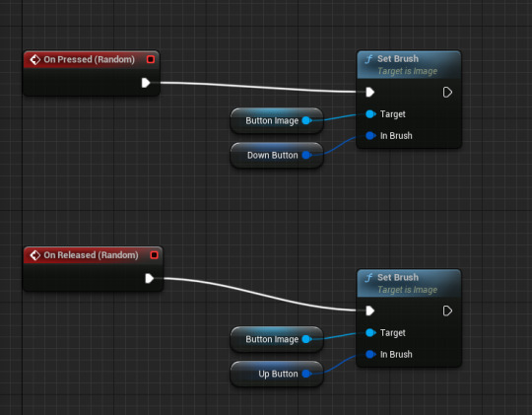Click 'Target is Image' text on lower Set Brush
Image resolution: width=532 pixels, height=415 pixels.
[408, 290]
